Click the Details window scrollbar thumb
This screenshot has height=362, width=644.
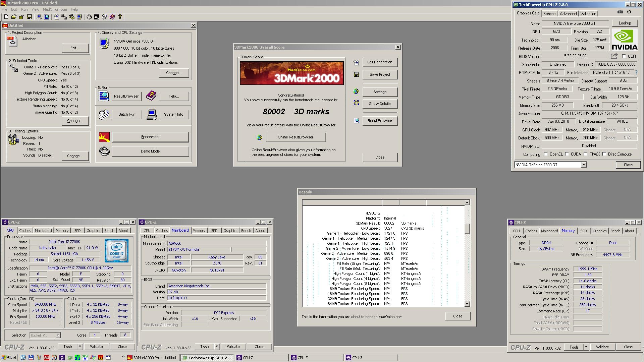[x=467, y=229]
